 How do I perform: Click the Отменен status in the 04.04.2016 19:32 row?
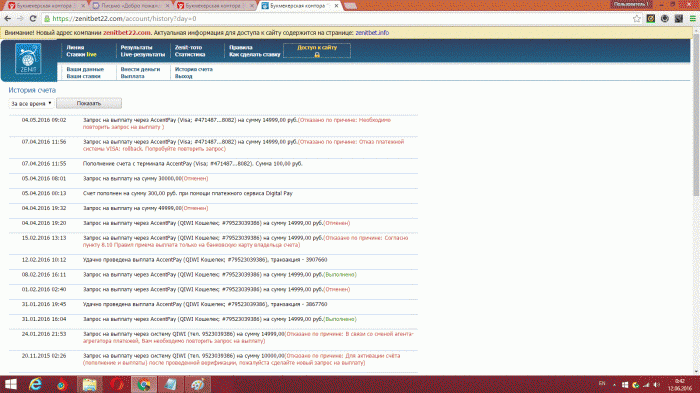195,208
